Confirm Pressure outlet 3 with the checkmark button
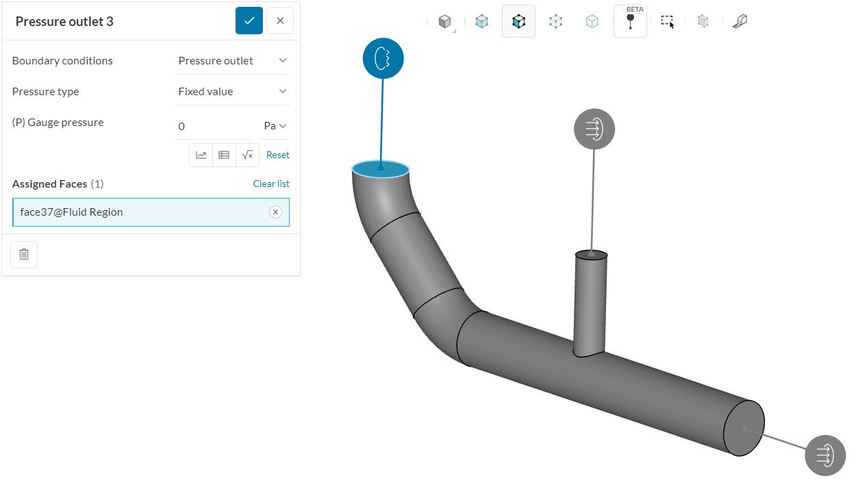The width and height of the screenshot is (858, 504). click(249, 21)
